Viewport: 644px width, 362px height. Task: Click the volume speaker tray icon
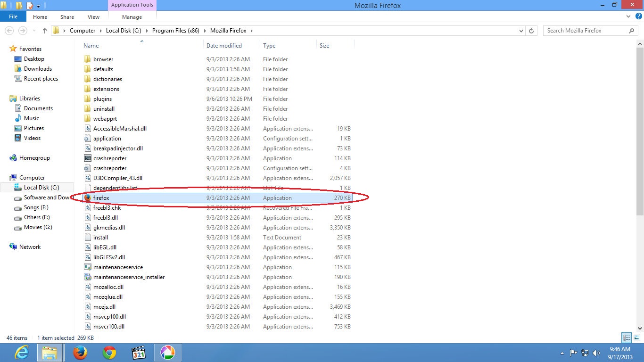(x=596, y=353)
